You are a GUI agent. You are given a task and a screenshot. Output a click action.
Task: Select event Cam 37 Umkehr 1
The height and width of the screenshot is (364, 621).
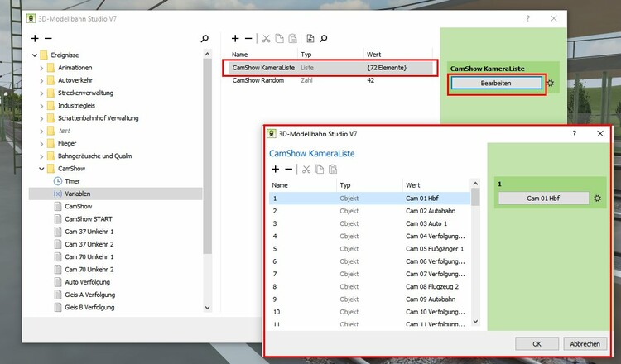point(89,232)
